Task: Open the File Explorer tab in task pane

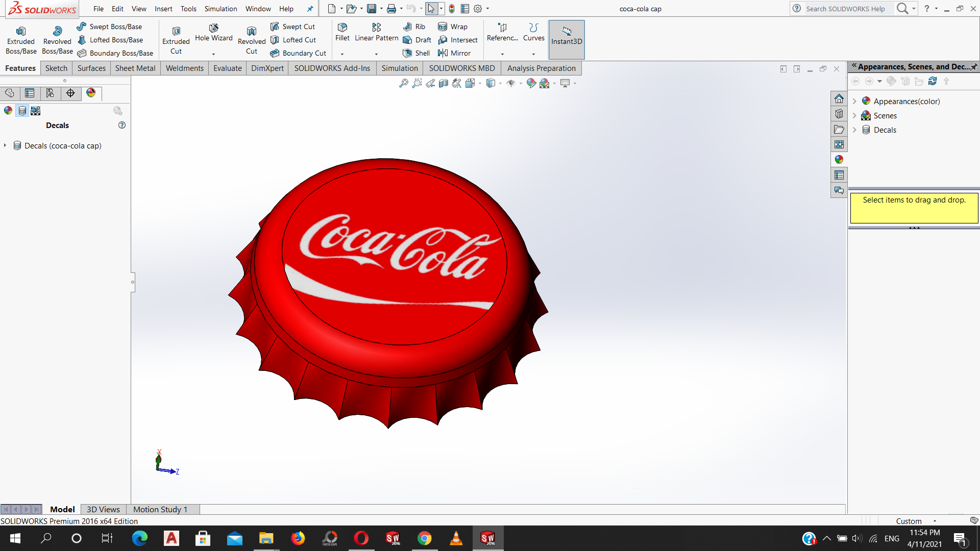Action: pyautogui.click(x=839, y=129)
